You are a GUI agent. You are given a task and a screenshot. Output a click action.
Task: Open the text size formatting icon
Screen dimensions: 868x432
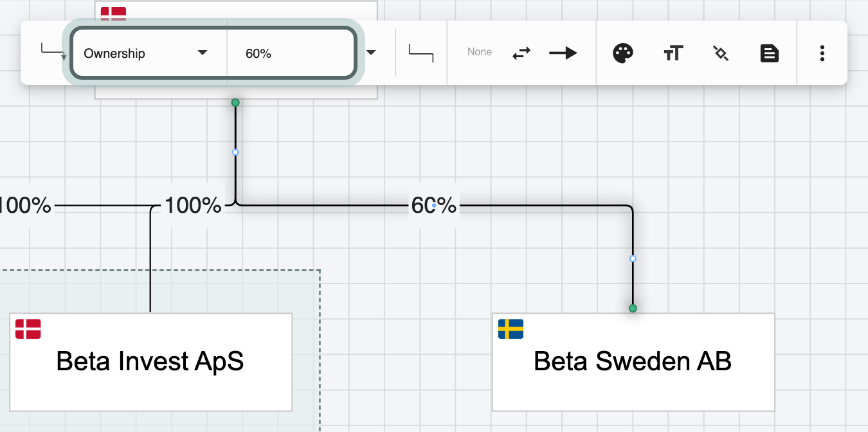click(x=673, y=53)
